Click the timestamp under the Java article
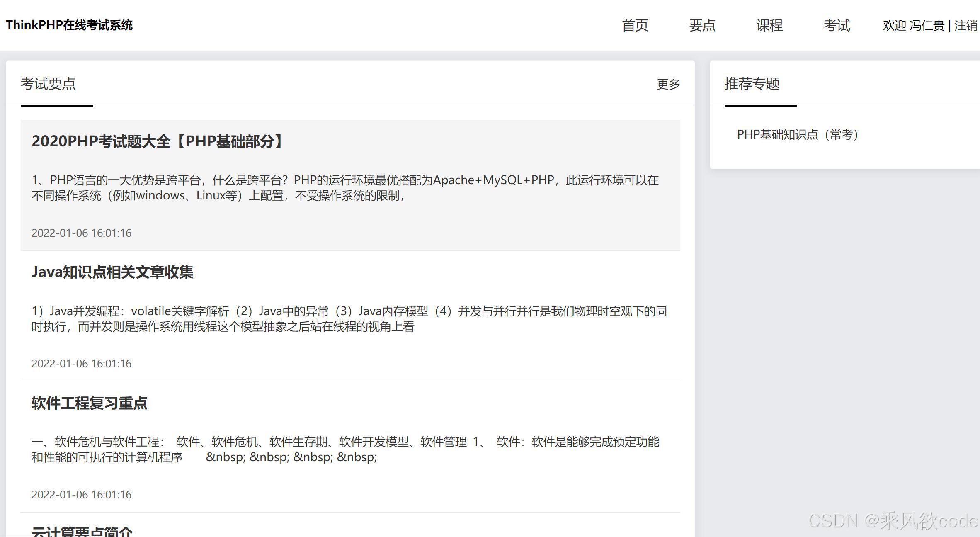The image size is (980, 537). tap(81, 364)
